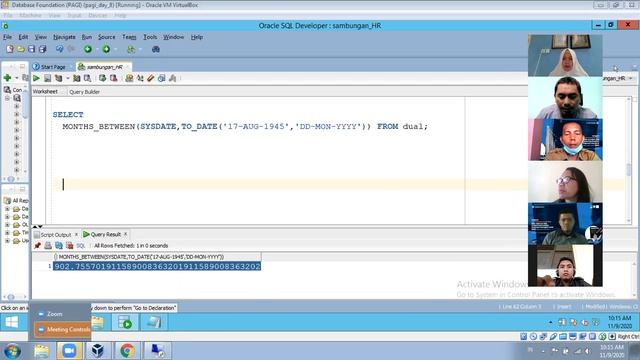This screenshot has height=360, width=640.
Task: Click the Unshared SQL Worksheet icon
Action: pyautogui.click(x=129, y=78)
